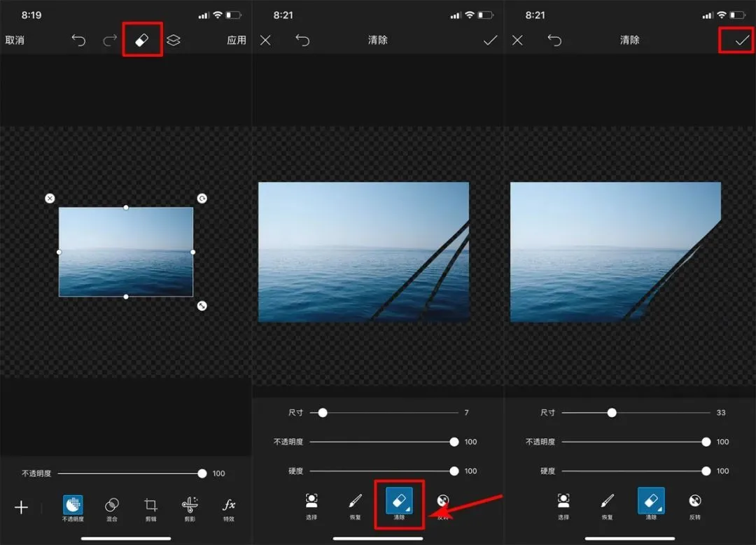756x545 pixels.
Task: Tap the 清除 title on the size 7 screen
Action: click(377, 40)
